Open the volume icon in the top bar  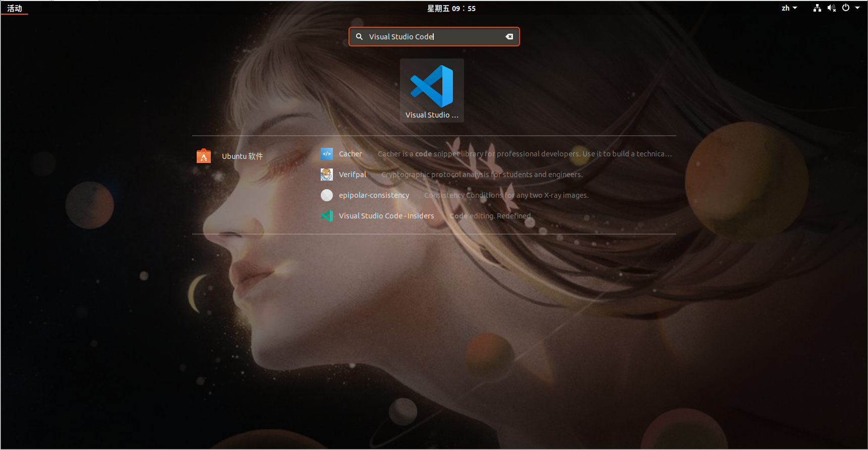click(x=831, y=8)
